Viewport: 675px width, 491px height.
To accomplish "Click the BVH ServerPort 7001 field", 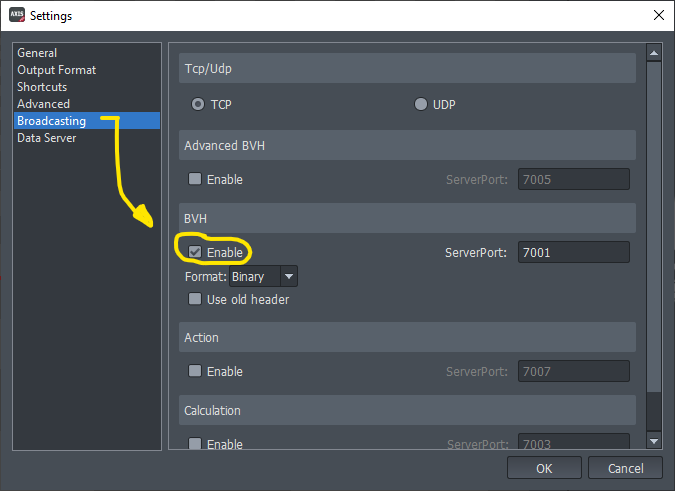I will click(x=573, y=253).
